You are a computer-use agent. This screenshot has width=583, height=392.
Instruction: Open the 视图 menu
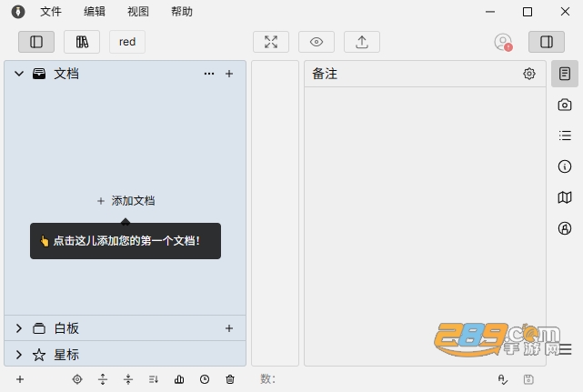coord(138,12)
